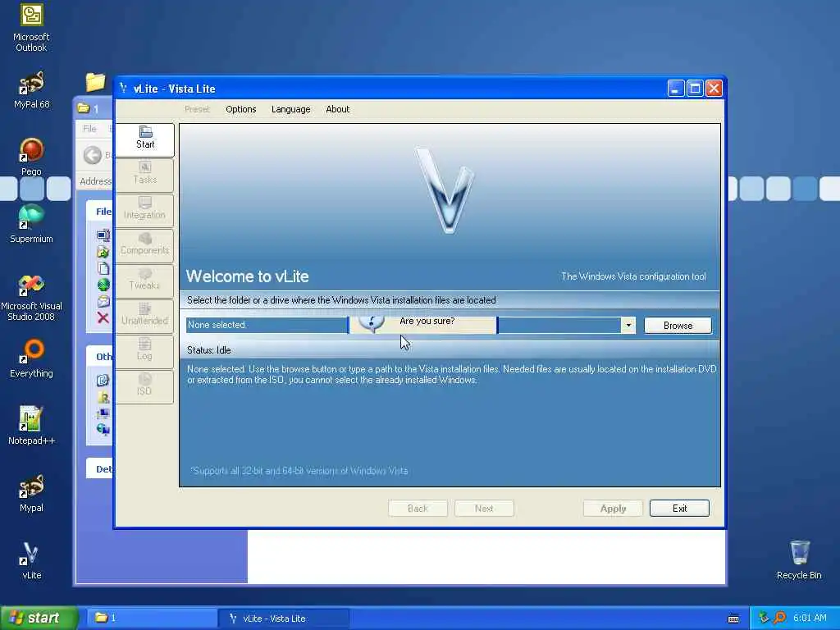The width and height of the screenshot is (840, 630).
Task: Select the Notepad++ desktop icon
Action: click(x=31, y=426)
